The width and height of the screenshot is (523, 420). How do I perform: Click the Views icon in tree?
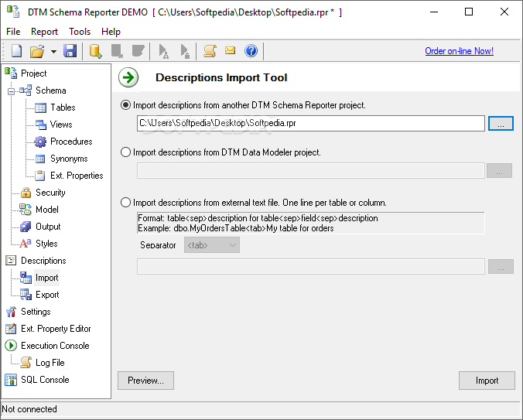coord(41,125)
